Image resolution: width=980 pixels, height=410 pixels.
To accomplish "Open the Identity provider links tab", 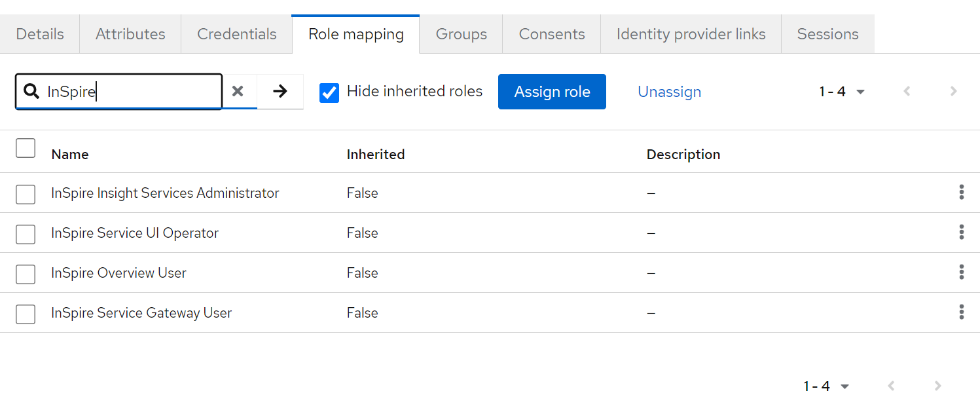I will [x=691, y=34].
